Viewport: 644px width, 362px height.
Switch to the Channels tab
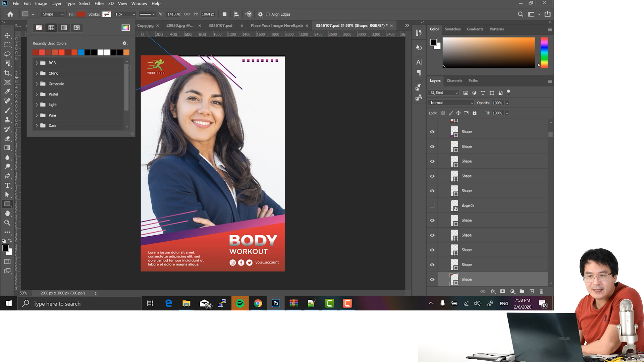(x=454, y=80)
